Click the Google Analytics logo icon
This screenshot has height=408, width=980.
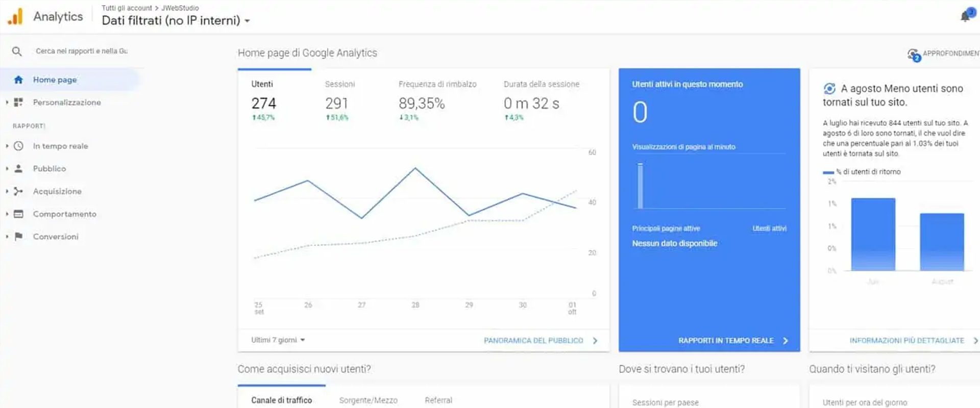click(15, 16)
